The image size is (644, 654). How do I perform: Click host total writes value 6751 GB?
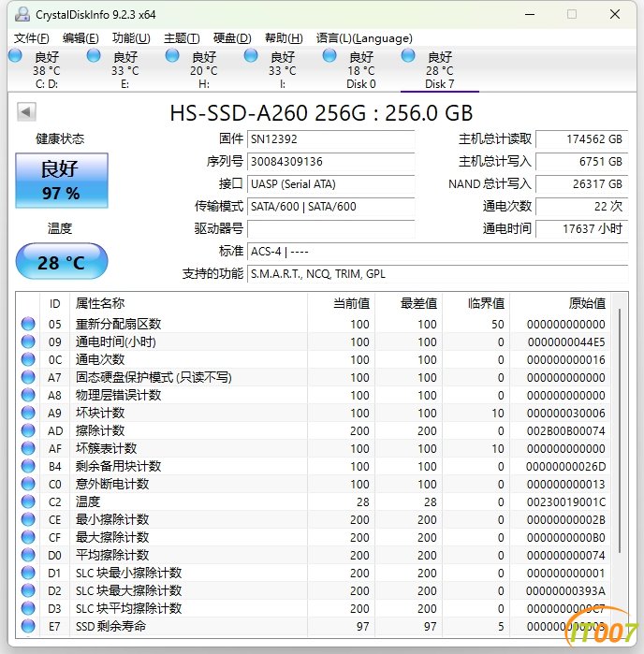click(582, 162)
